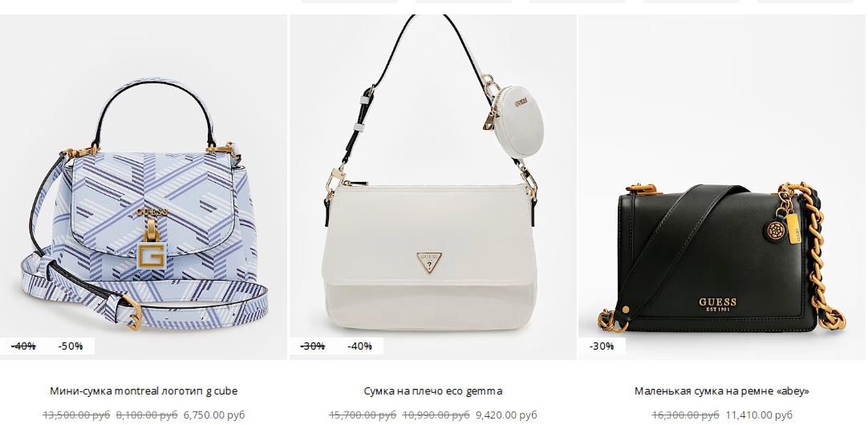868x425 pixels.
Task: Click the current price 9,420.00 руб
Action: click(506, 415)
